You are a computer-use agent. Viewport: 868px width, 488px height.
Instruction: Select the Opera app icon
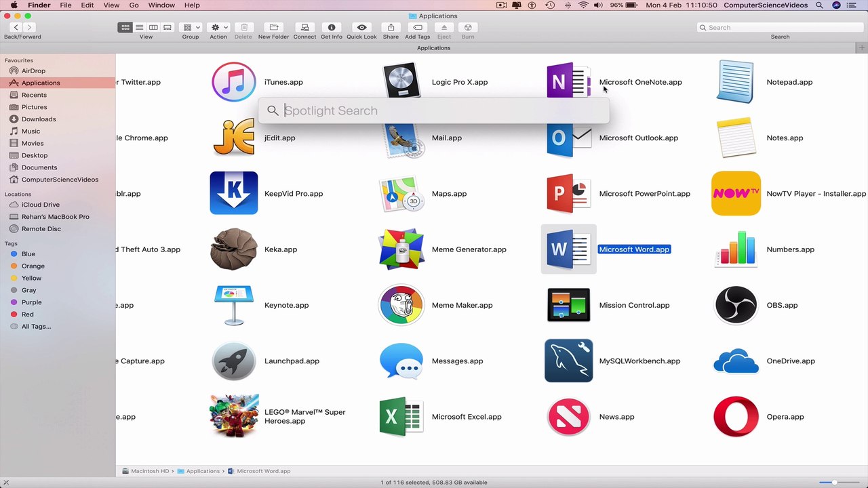pos(736,416)
